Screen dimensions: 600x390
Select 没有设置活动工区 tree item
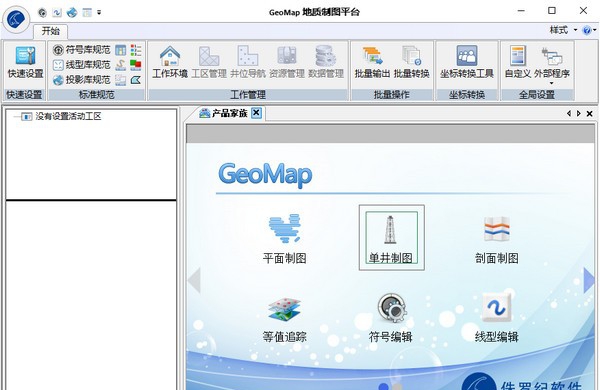pyautogui.click(x=68, y=116)
